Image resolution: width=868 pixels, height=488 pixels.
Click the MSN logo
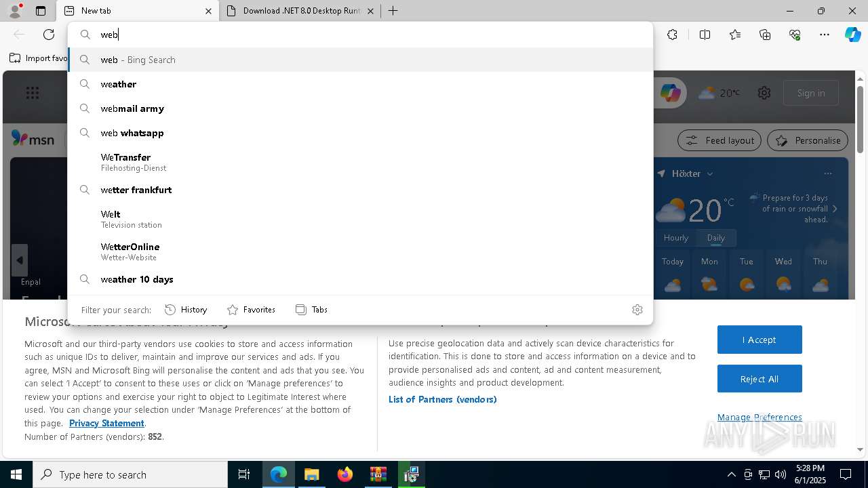[33, 140]
